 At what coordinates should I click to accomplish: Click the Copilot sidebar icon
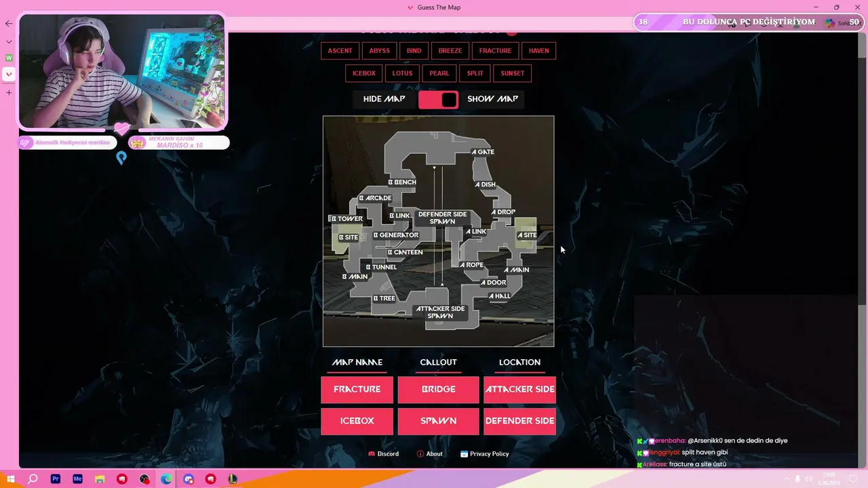[x=830, y=23]
